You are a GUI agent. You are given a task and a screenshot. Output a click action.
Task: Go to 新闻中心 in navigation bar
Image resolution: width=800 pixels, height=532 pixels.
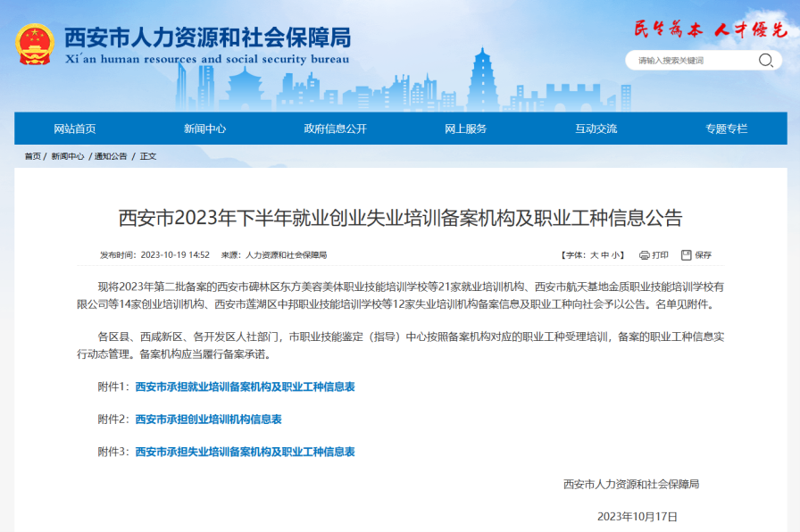(205, 129)
